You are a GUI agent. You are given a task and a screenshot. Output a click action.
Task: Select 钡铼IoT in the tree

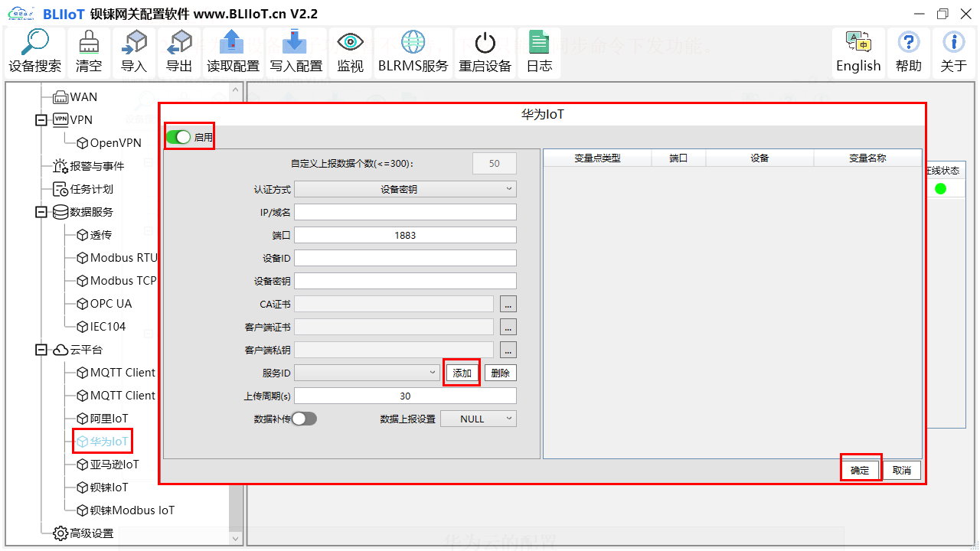click(103, 487)
